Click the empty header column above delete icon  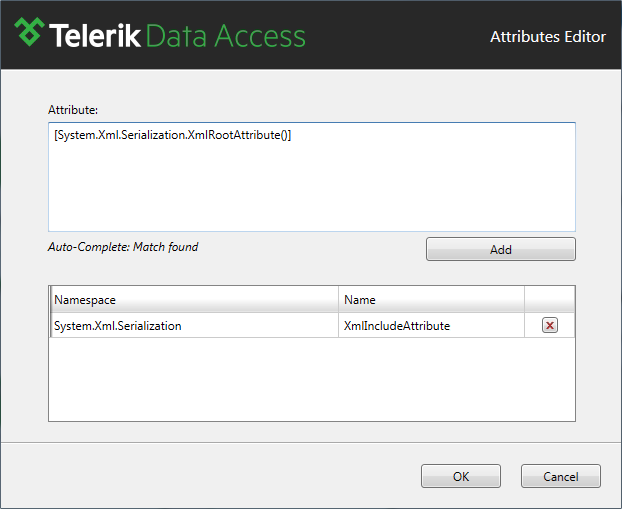pos(549,300)
